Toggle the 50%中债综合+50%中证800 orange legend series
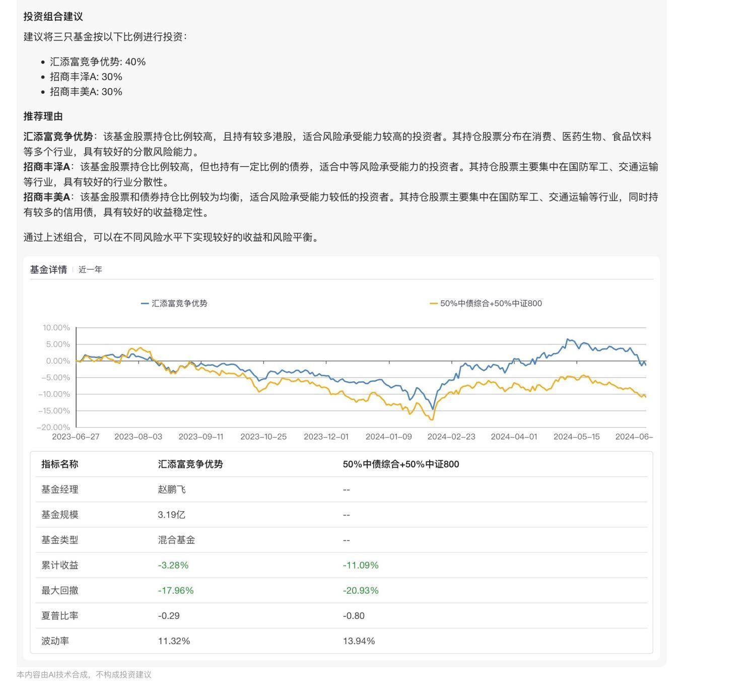The height and width of the screenshot is (700, 750). click(486, 303)
